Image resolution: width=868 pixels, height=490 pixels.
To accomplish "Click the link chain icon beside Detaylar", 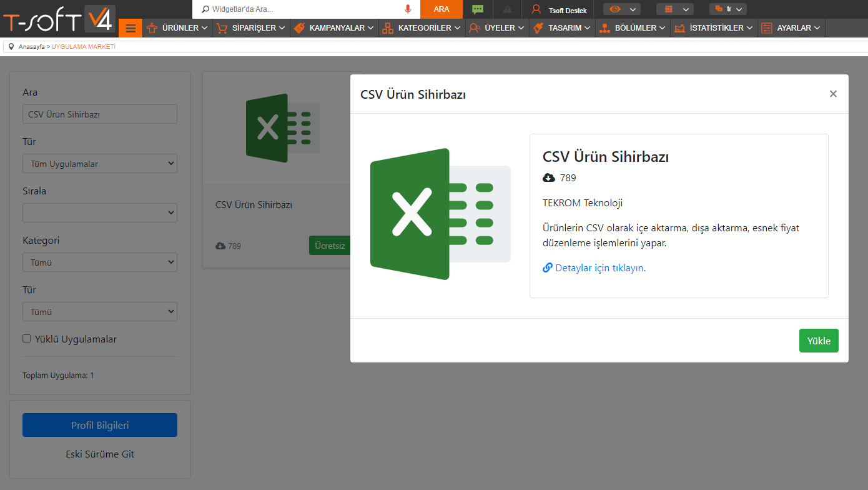I will 548,268.
